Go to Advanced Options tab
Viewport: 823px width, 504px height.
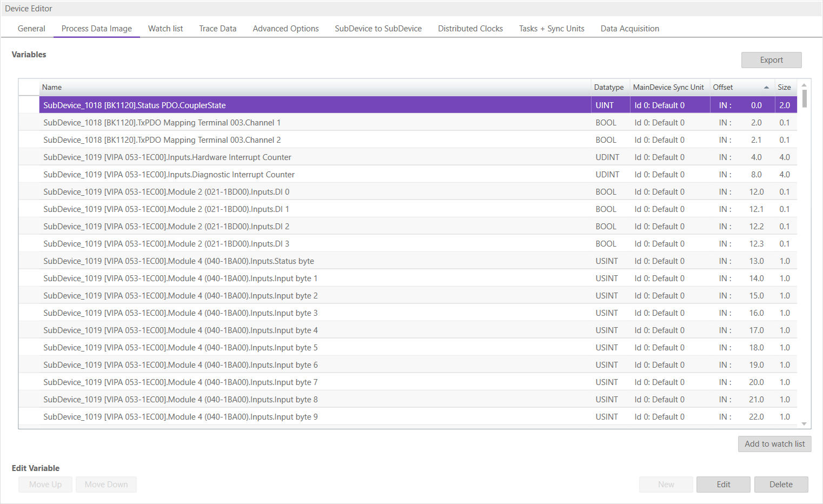286,29
